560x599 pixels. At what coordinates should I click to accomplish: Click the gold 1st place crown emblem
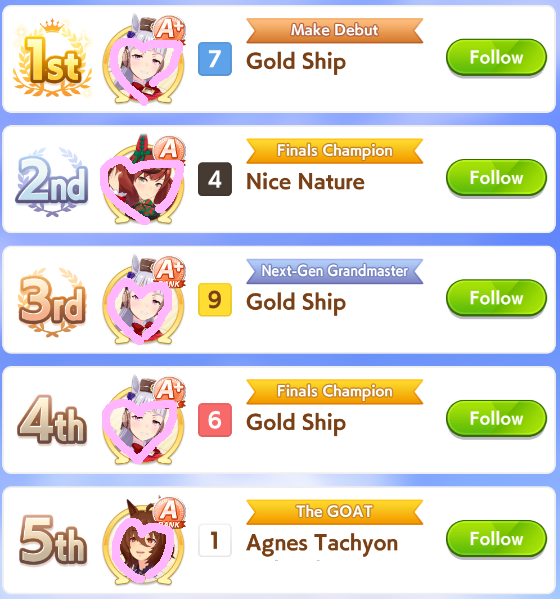click(52, 58)
